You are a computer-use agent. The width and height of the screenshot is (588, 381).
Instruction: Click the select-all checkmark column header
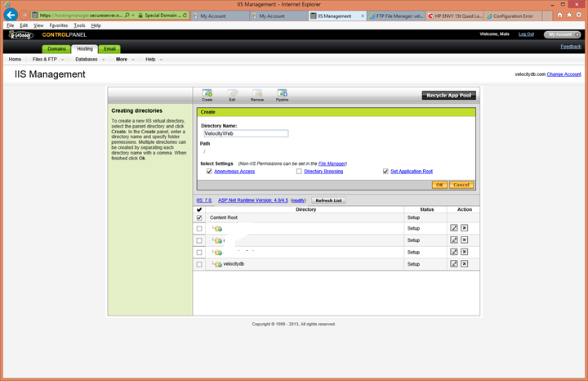click(199, 209)
